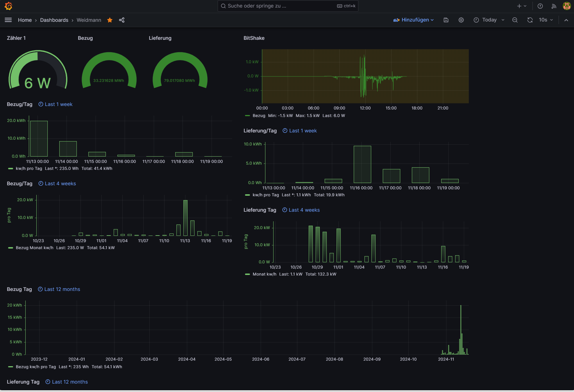Open the user profile avatar
Image resolution: width=574 pixels, height=392 pixels.
[x=566, y=6]
